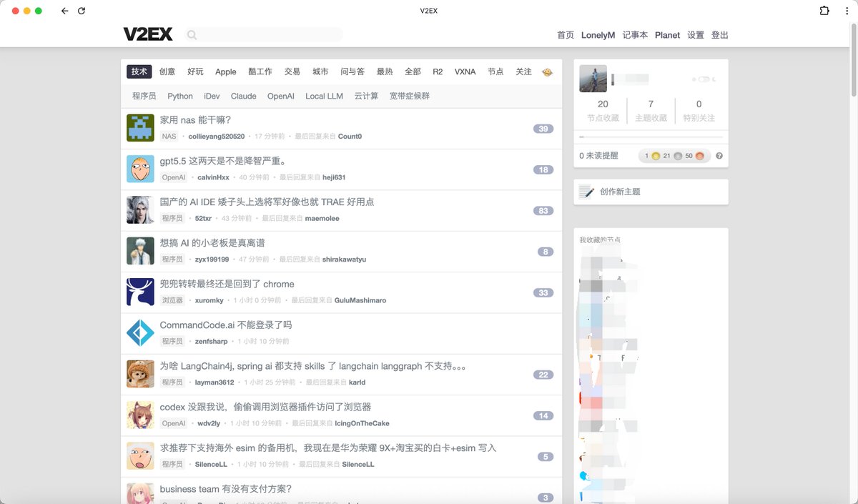Open topic CommandCode.ai 不能登录了吗

226,325
